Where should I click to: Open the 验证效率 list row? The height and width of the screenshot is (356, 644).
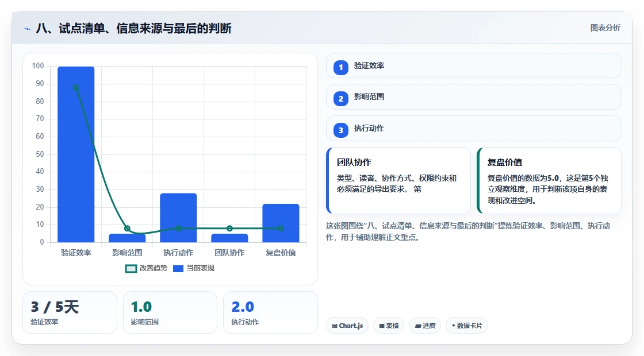[x=474, y=65]
